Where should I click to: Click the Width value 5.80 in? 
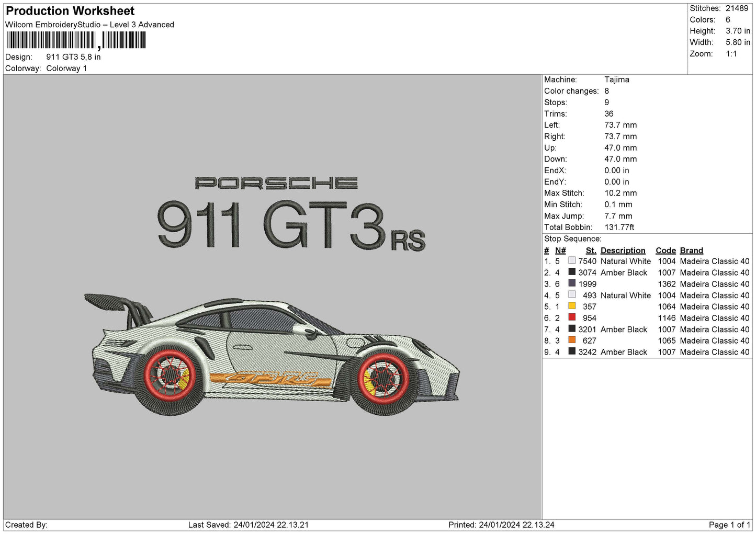point(738,42)
